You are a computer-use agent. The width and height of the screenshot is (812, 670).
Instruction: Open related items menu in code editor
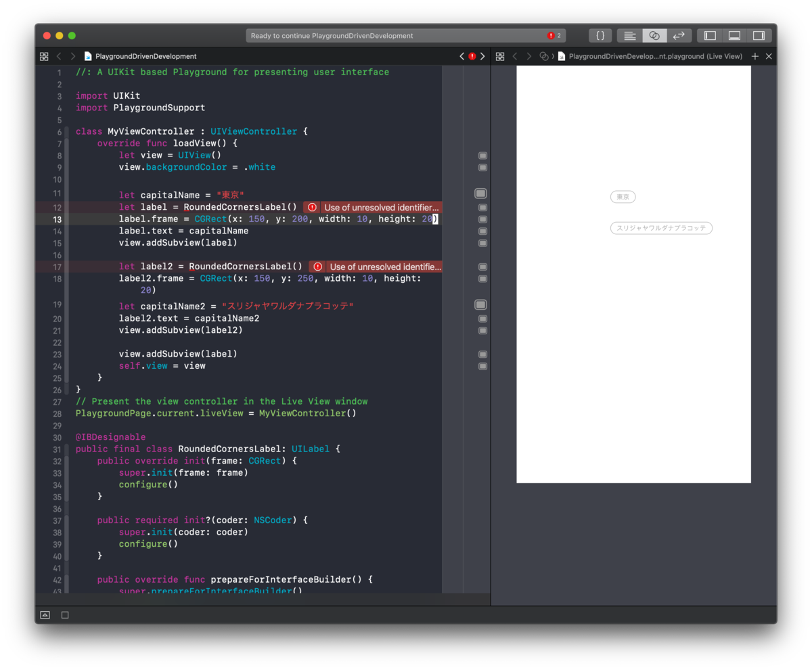pos(44,56)
